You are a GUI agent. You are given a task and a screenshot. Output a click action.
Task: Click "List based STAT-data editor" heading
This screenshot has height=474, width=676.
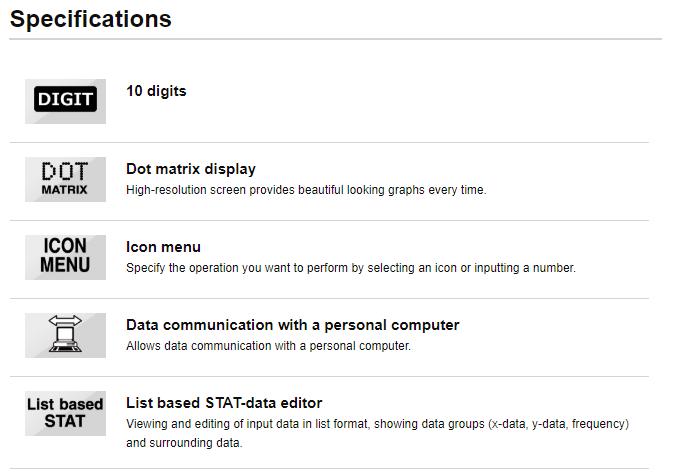click(224, 403)
